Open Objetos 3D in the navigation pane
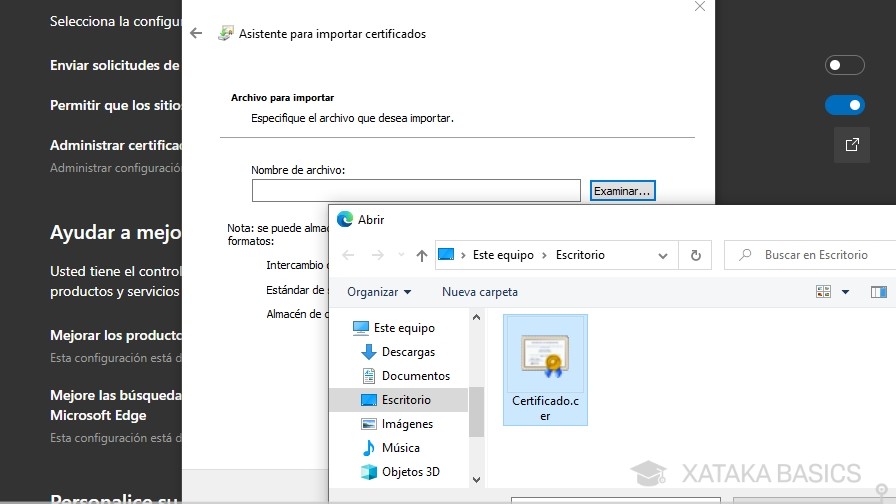Screen dimensions: 896x504 (x=410, y=472)
